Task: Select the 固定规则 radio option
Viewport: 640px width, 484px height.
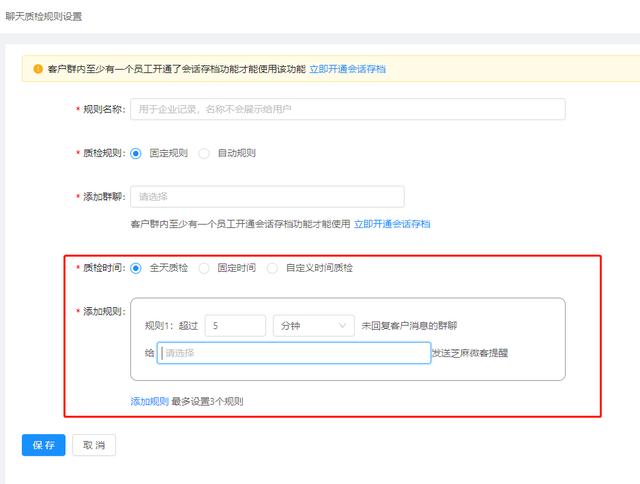Action: tap(137, 153)
